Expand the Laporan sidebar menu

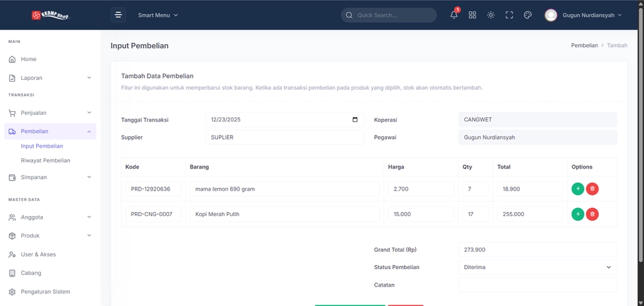coord(50,78)
